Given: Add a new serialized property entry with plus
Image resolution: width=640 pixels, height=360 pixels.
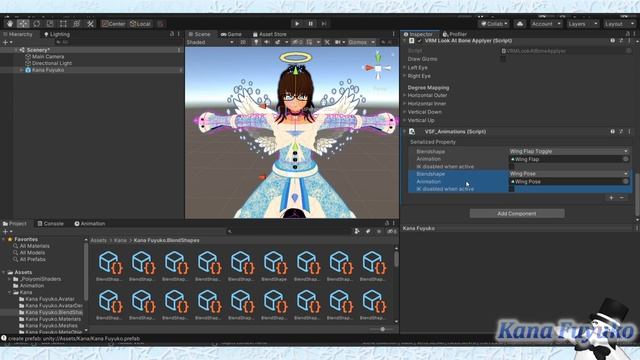Looking at the screenshot, I should pos(611,198).
